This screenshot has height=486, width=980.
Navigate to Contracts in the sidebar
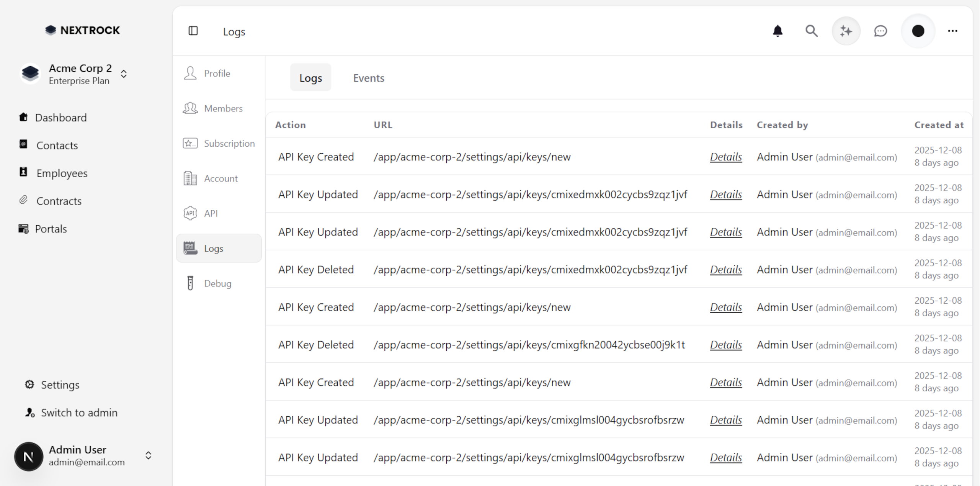pos(59,201)
